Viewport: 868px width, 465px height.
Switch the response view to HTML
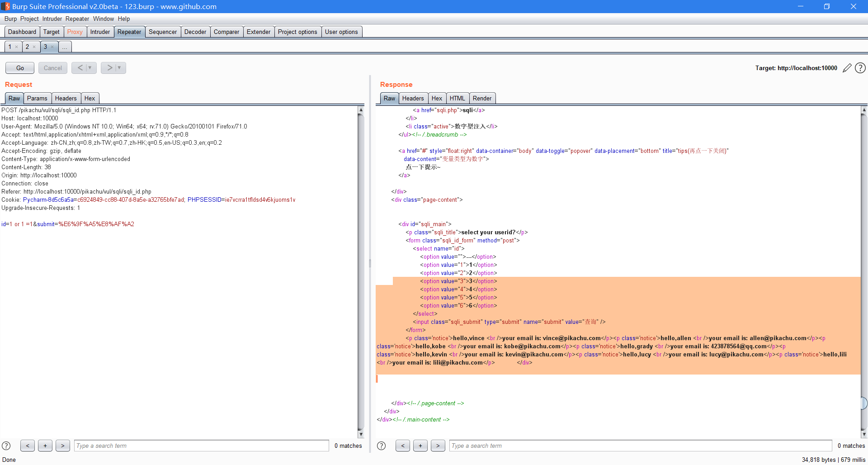pos(458,98)
